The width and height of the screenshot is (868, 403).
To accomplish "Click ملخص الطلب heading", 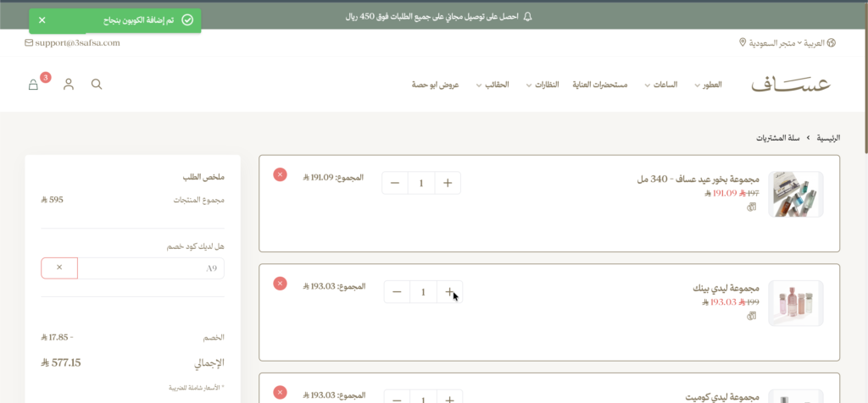I will pyautogui.click(x=203, y=178).
